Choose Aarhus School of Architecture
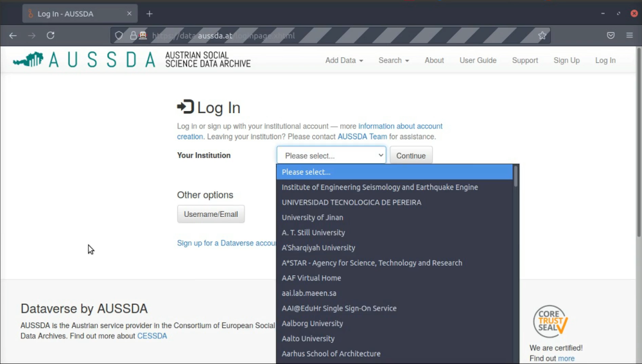 (394, 354)
